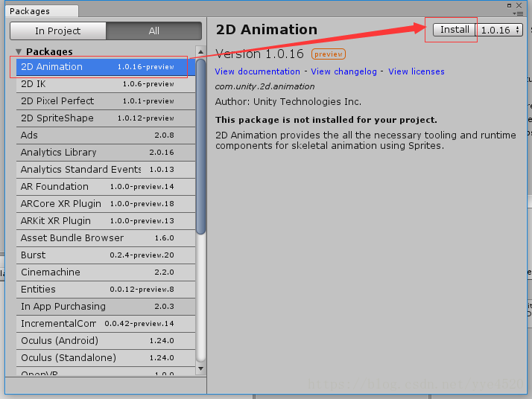Select the ARKit XR Plugin package
Image resolution: width=532 pixels, height=399 pixels.
pos(106,220)
